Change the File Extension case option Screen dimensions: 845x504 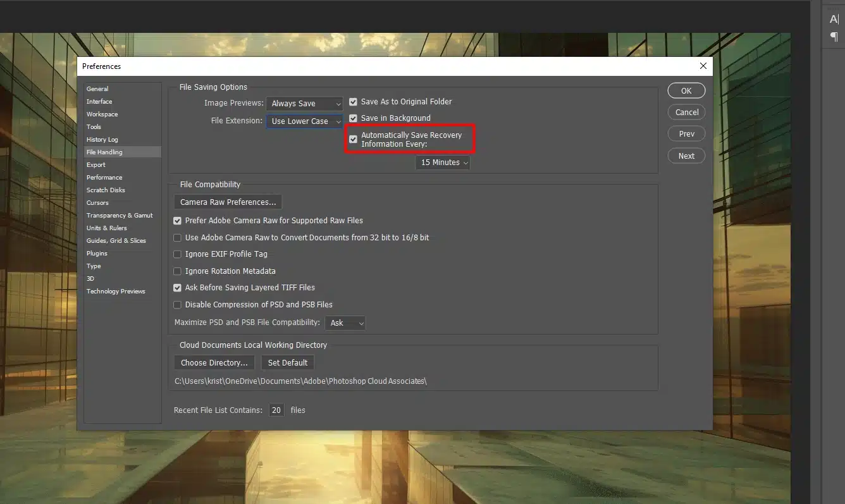[304, 121]
